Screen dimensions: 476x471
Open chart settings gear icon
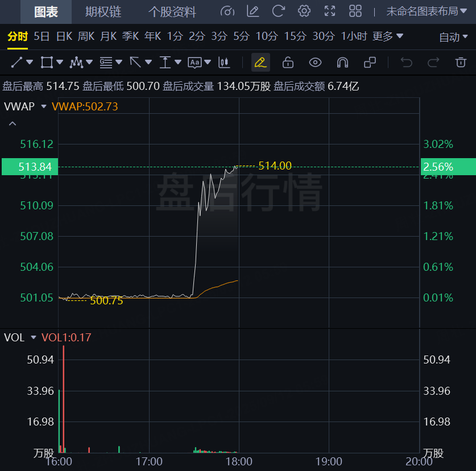[304, 11]
